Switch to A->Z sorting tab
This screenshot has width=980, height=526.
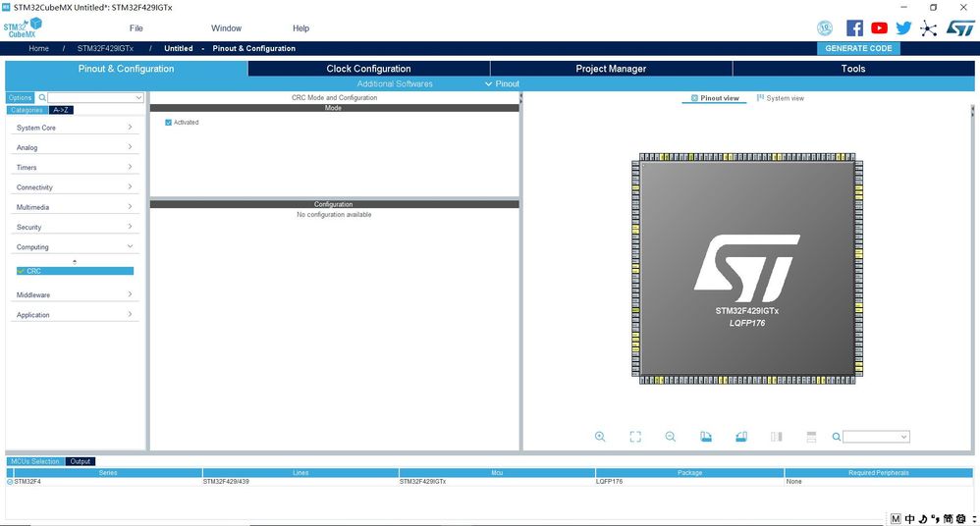pyautogui.click(x=61, y=110)
